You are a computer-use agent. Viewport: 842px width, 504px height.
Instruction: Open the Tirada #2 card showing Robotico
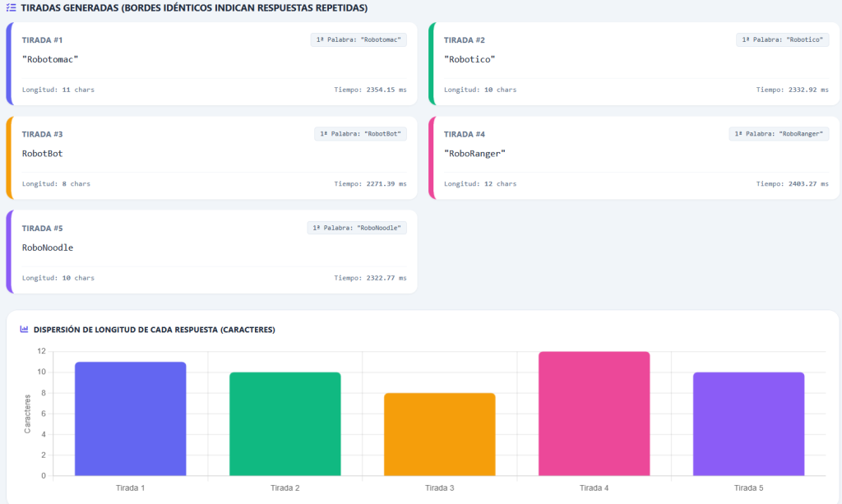634,64
